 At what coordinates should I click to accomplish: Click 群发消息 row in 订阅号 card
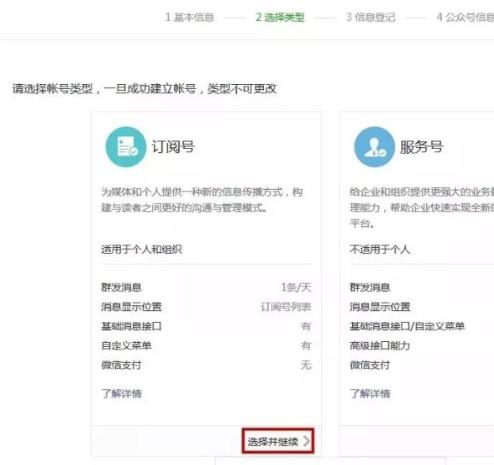(x=206, y=287)
